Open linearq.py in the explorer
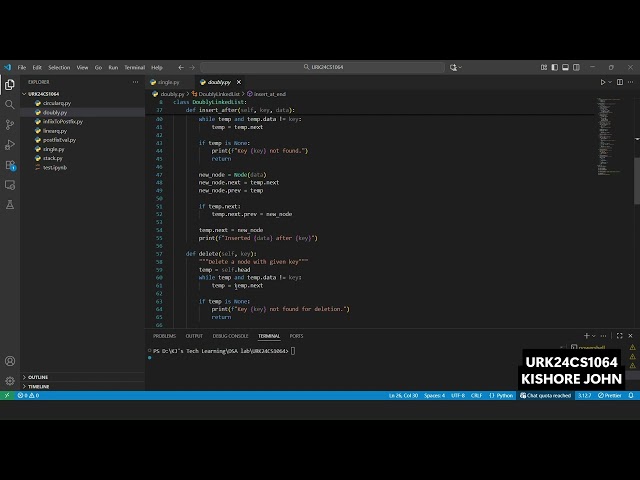Viewport: 640px width, 480px height. tap(55, 131)
